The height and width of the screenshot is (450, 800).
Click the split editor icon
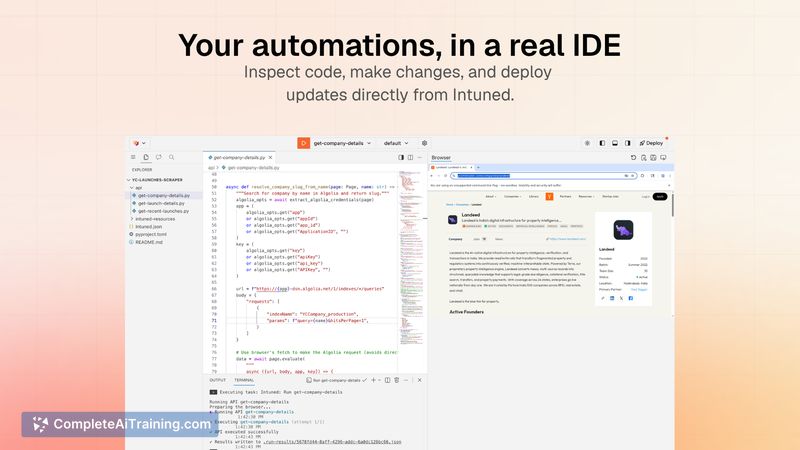pyautogui.click(x=410, y=158)
